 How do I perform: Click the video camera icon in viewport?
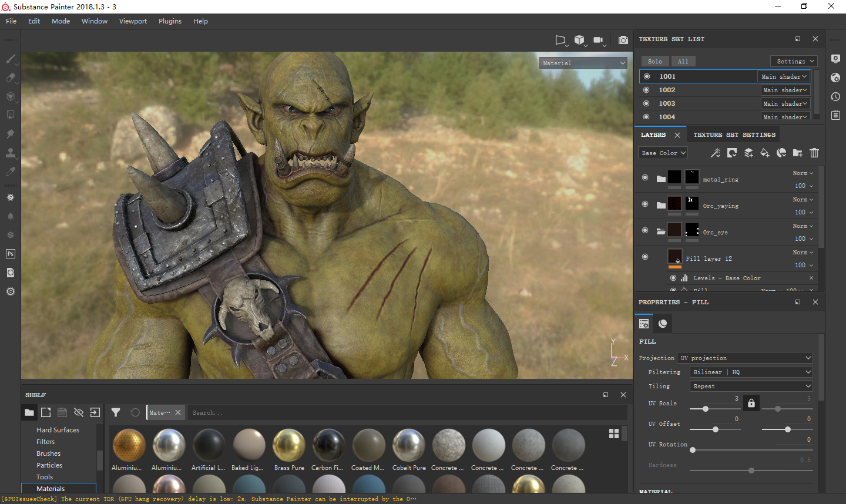599,40
